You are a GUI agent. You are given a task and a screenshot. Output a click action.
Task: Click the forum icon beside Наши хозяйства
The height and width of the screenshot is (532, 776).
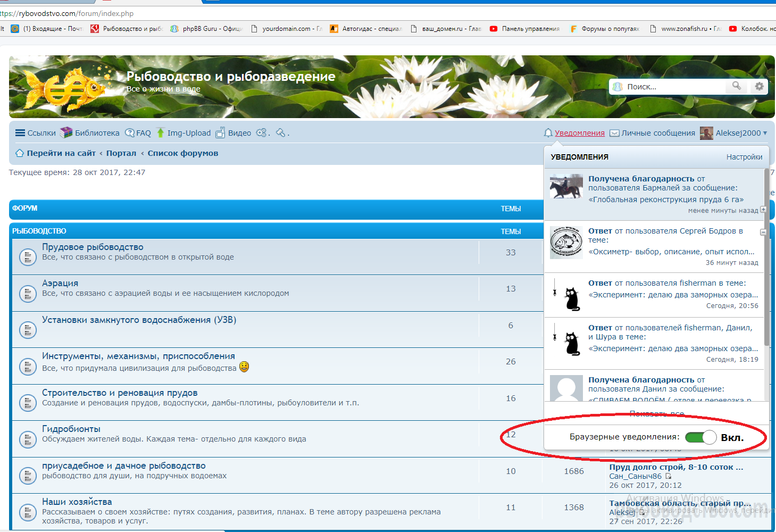[x=28, y=512]
